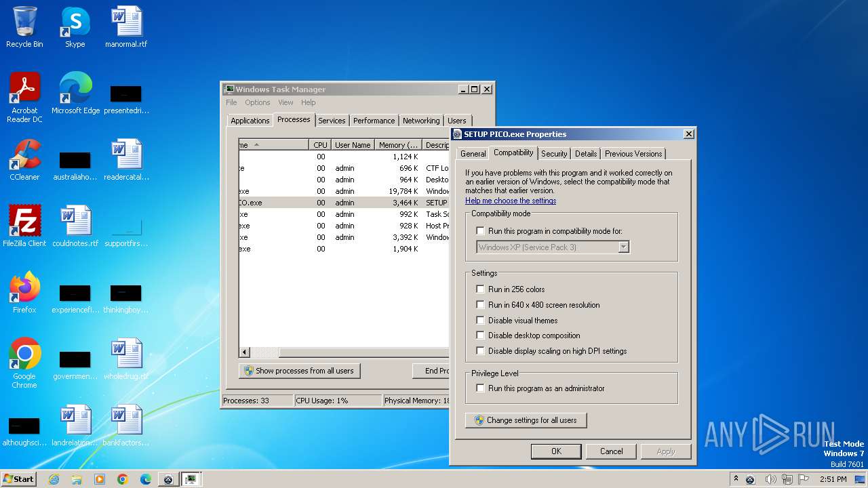
Task: Check Disable display scaling on high DPI
Action: point(481,351)
